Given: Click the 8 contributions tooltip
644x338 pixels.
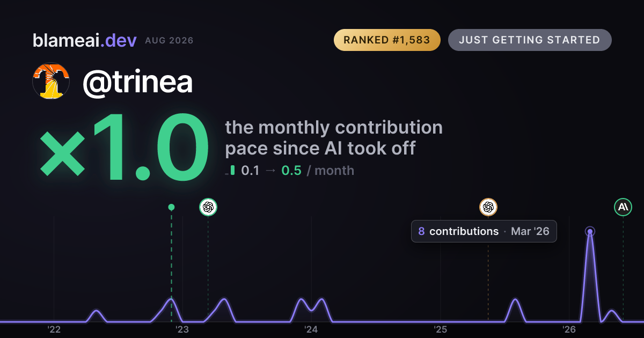Looking at the screenshot, I should [x=484, y=231].
